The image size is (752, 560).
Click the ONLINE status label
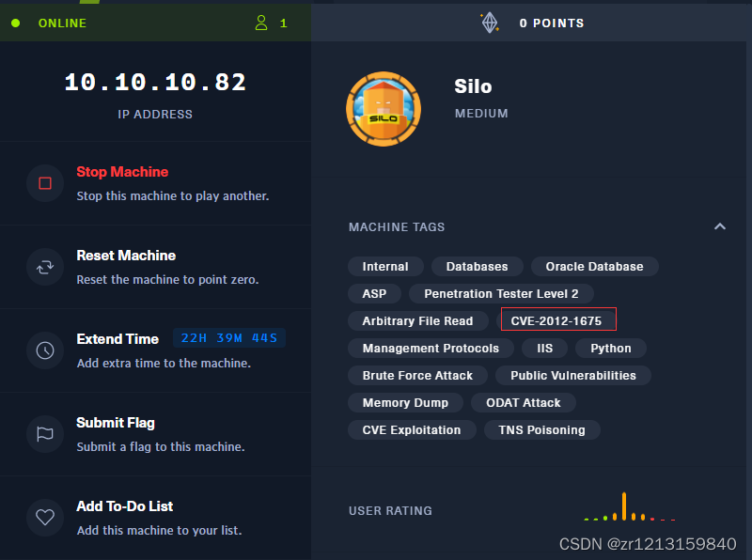tap(62, 23)
